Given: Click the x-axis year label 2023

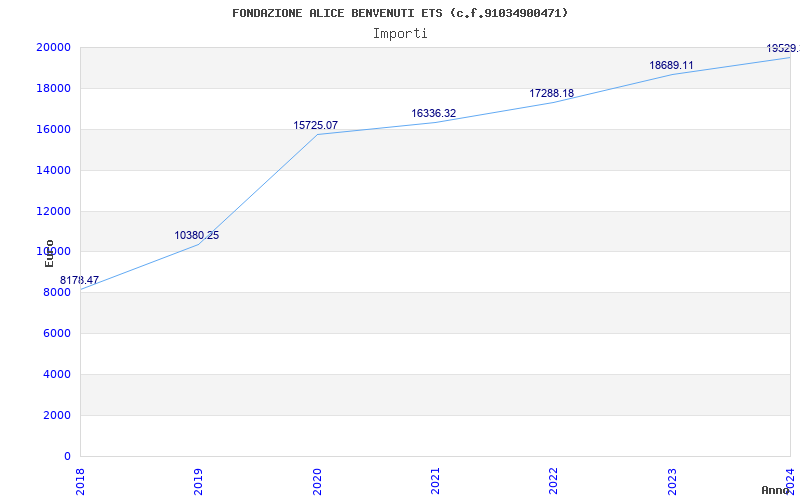Looking at the screenshot, I should click(x=671, y=481).
